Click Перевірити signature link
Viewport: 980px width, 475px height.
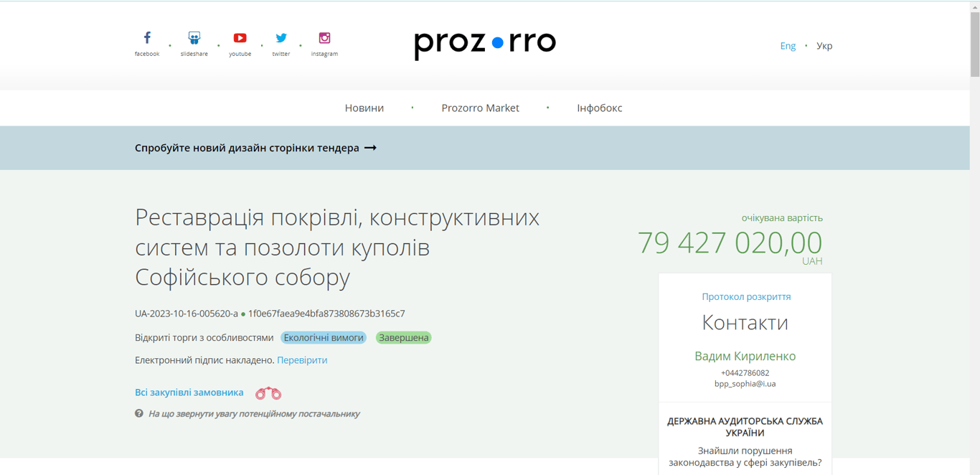click(302, 360)
